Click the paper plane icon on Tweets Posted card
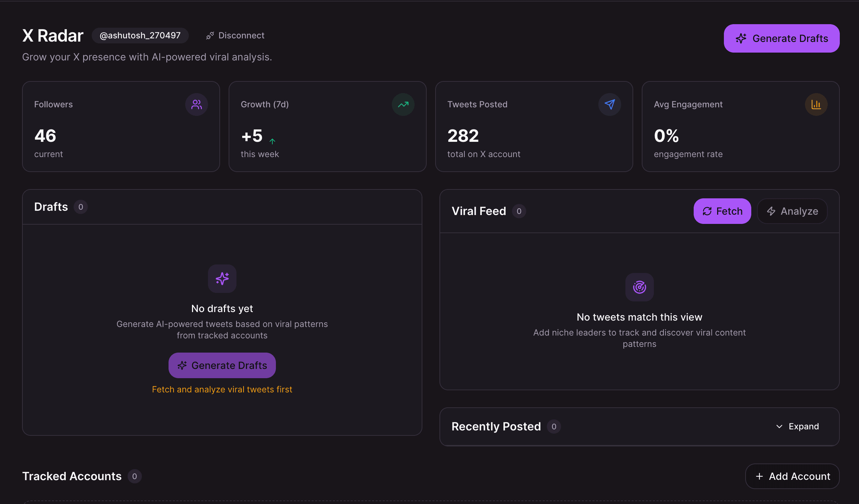 pyautogui.click(x=609, y=104)
